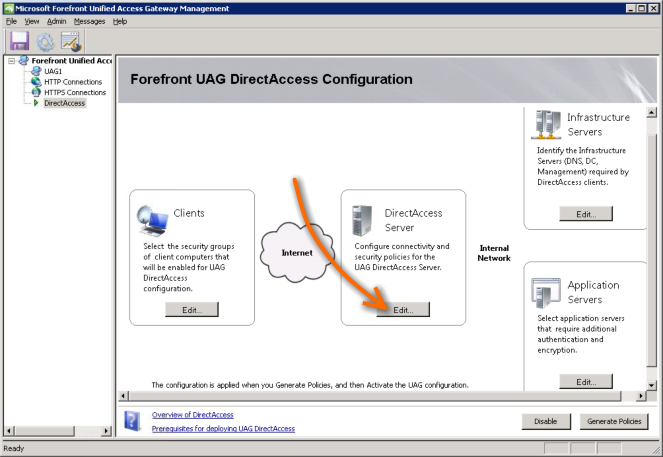This screenshot has height=457, width=663.
Task: Click tree pane scroll left arrow
Action: click(x=9, y=431)
